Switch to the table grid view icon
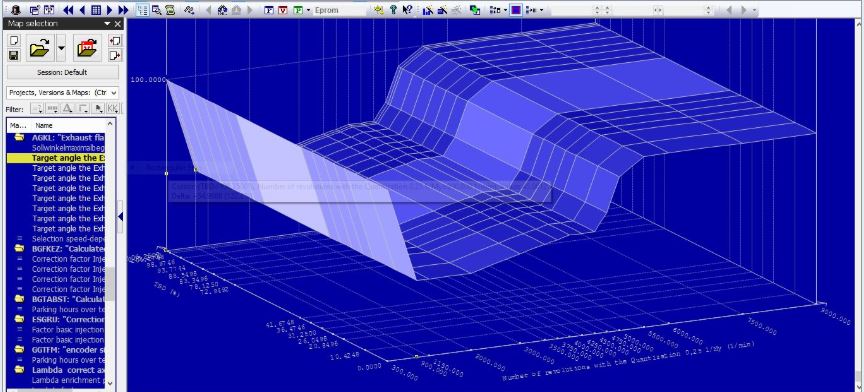864x392 pixels. coord(96,10)
